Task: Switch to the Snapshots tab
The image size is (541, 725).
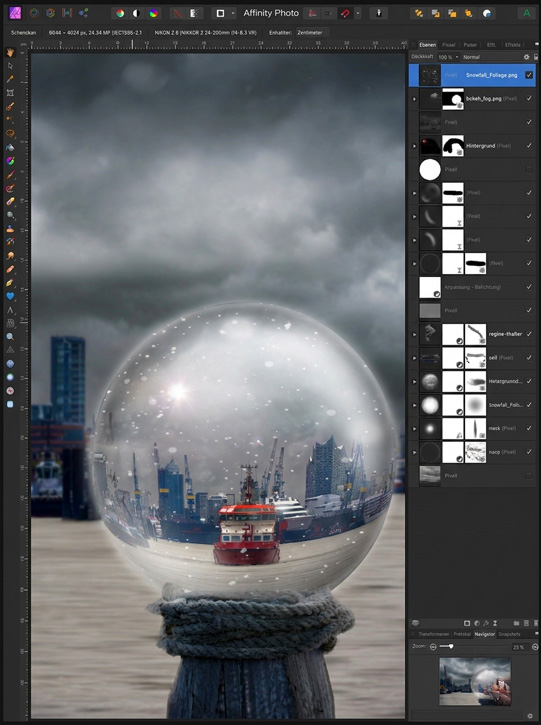Action: [509, 634]
